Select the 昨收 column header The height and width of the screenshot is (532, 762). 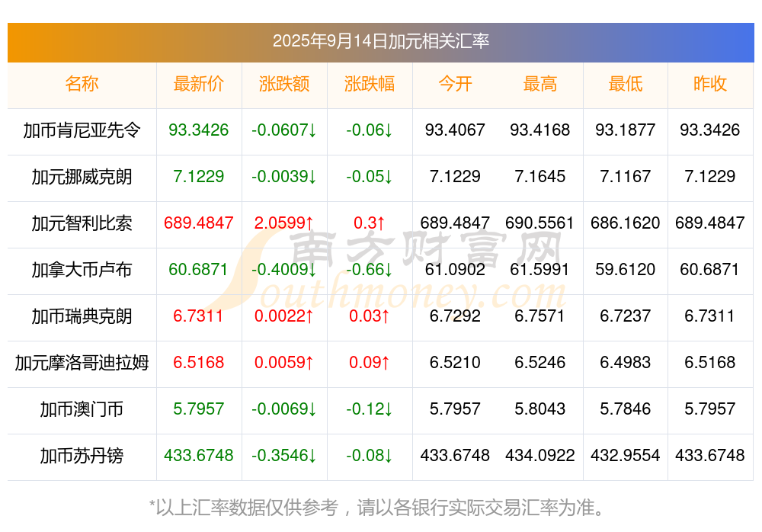710,84
